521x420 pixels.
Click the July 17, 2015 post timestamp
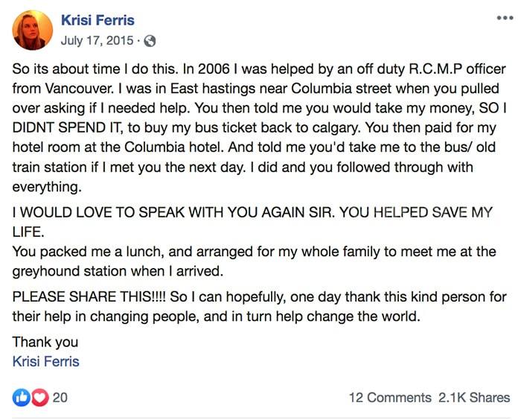pos(97,39)
